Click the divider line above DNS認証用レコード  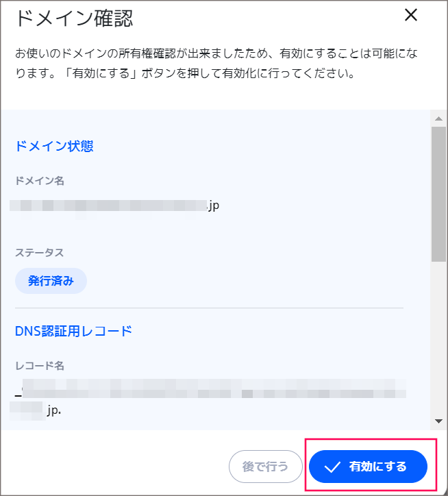point(209,308)
